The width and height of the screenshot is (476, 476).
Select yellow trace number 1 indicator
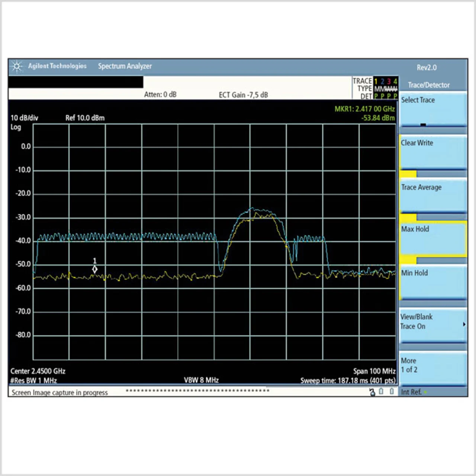click(x=376, y=81)
